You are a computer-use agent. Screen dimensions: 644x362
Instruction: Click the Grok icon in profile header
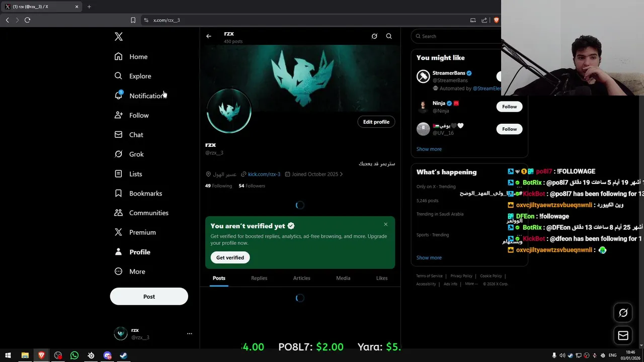pyautogui.click(x=374, y=36)
